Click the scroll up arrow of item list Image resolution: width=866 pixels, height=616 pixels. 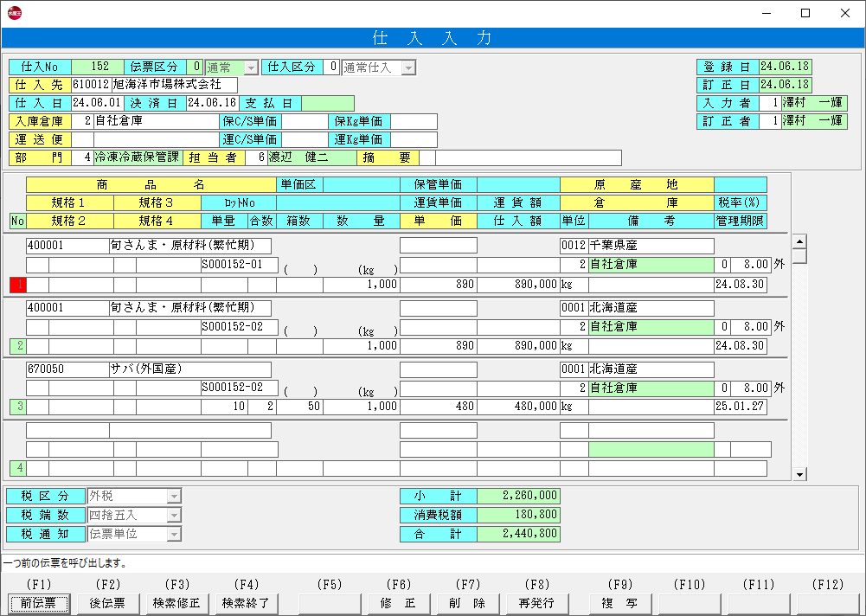pyautogui.click(x=799, y=242)
